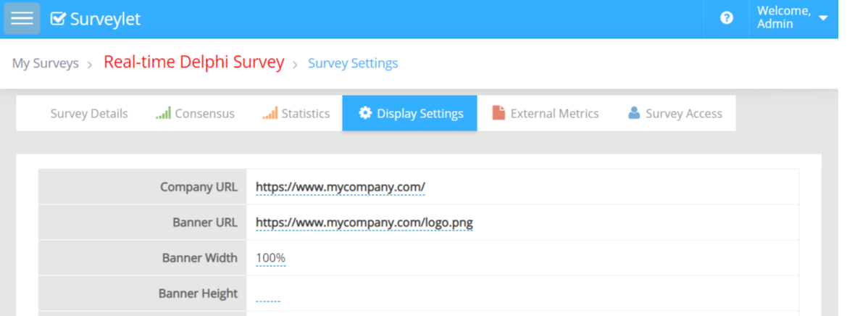Open the Consensus tab
The height and width of the screenshot is (316, 868).
click(204, 114)
